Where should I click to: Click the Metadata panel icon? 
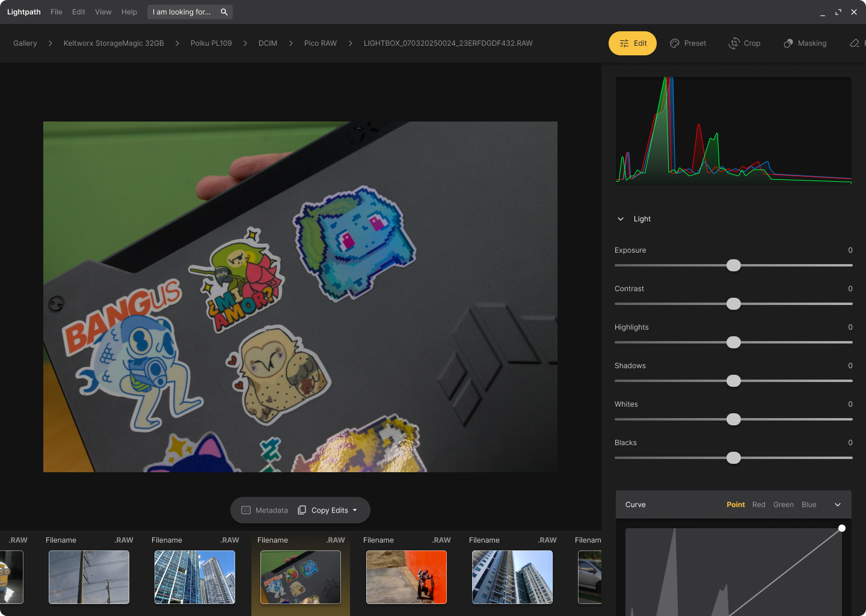[x=246, y=510]
